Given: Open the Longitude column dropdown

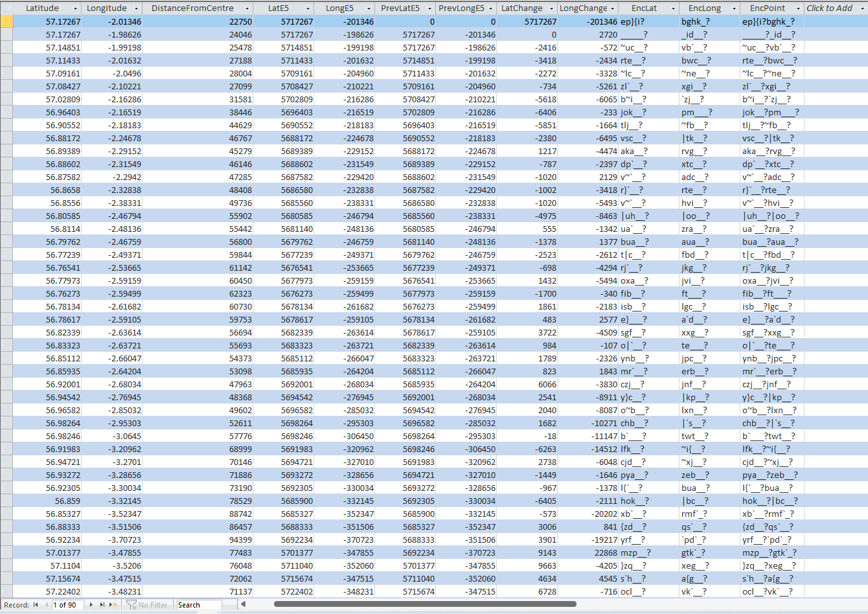Looking at the screenshot, I should (136, 8).
